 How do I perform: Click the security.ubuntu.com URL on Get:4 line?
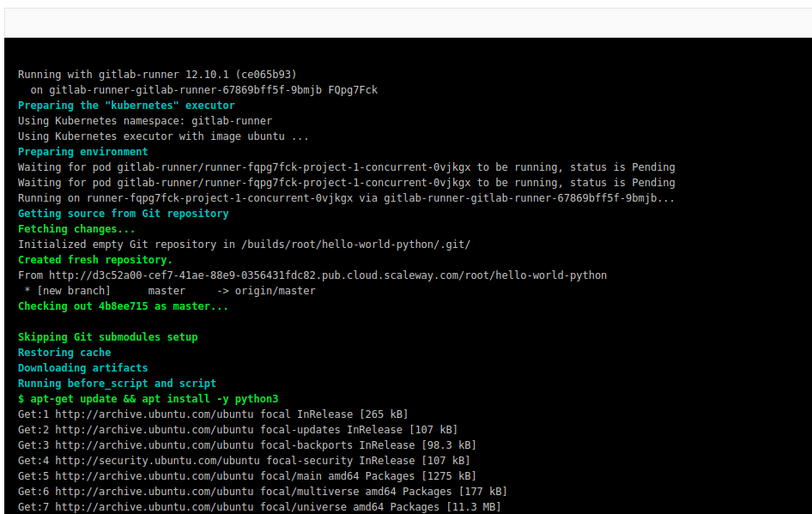coord(157,461)
